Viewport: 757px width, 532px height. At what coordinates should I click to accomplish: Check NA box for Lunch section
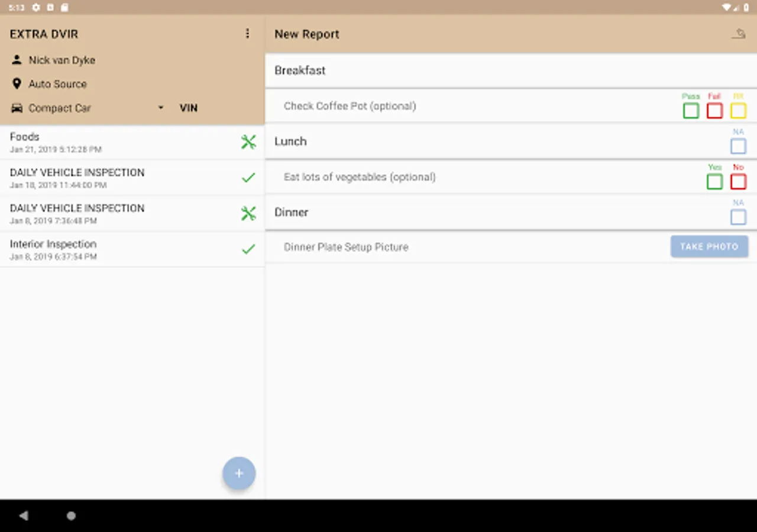(738, 146)
